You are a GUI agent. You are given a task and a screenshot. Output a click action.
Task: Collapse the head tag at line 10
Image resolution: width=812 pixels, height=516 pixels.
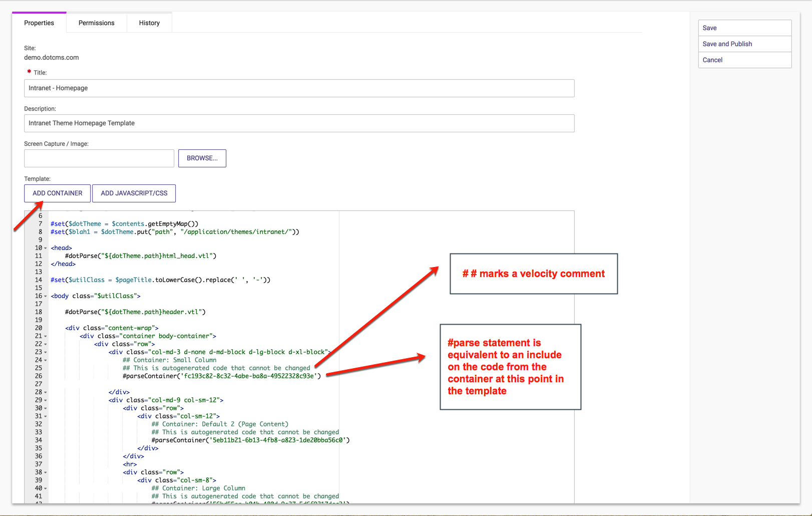[46, 248]
